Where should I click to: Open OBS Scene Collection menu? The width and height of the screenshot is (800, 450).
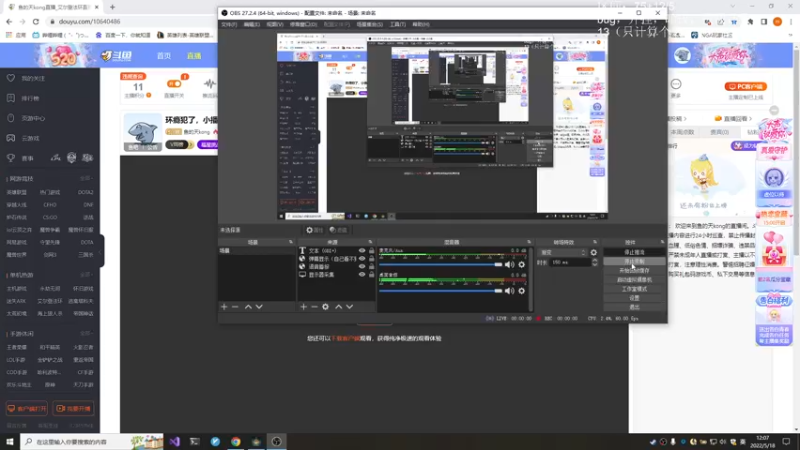click(369, 24)
